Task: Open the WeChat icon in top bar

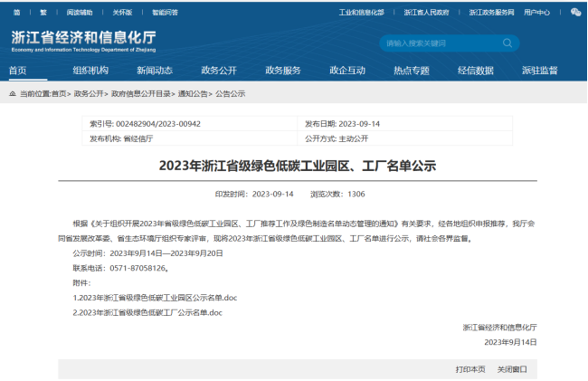Action: point(575,13)
